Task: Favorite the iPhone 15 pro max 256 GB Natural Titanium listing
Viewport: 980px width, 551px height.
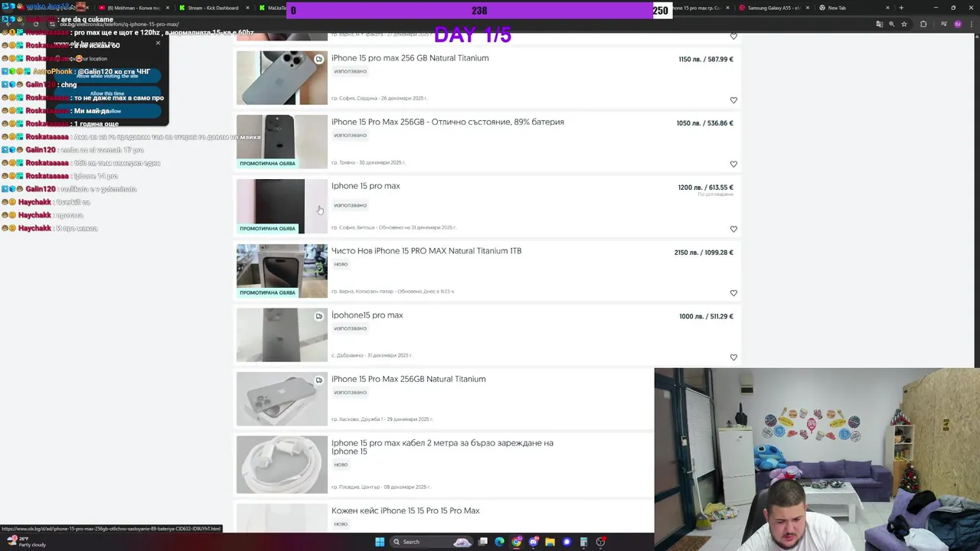Action: point(733,100)
